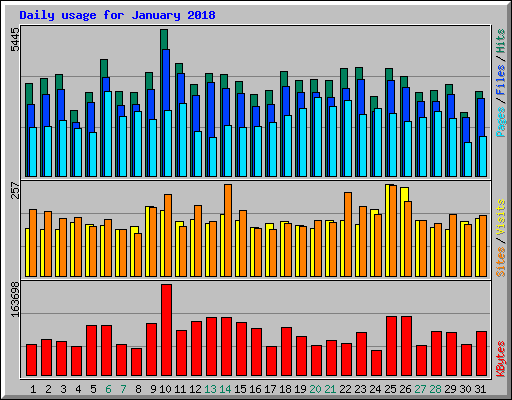This screenshot has width=512, height=400.
Task: Click the day 16 x-axis label
Action: tap(255, 389)
